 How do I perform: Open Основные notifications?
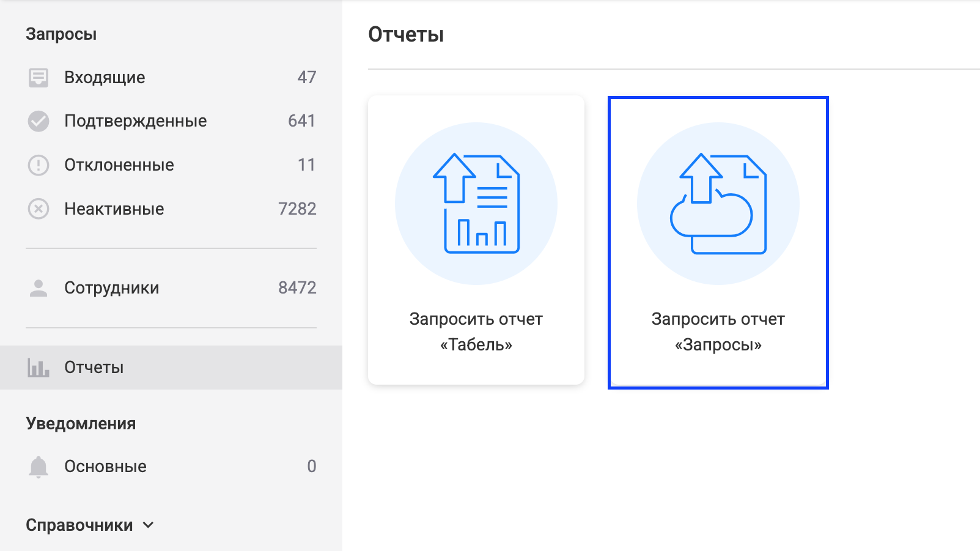pos(106,467)
